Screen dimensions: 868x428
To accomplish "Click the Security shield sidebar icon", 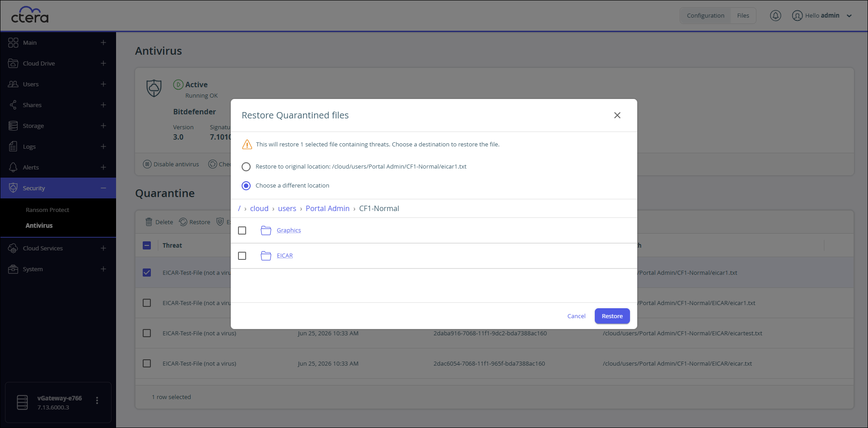I will pyautogui.click(x=13, y=188).
